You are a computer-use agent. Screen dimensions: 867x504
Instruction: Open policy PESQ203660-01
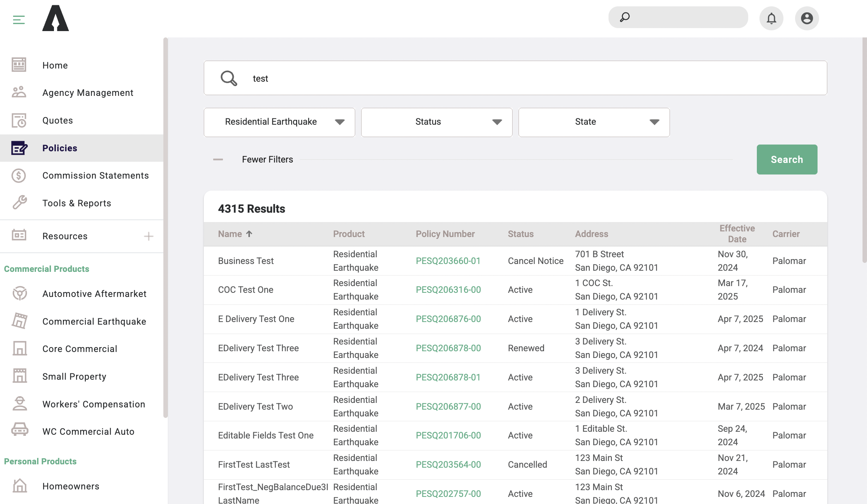tap(448, 261)
